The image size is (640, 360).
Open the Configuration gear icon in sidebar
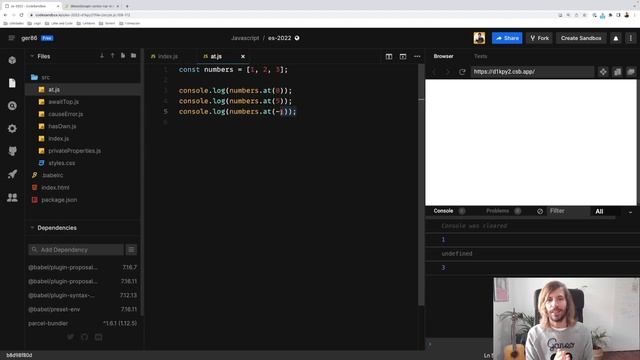click(12, 129)
